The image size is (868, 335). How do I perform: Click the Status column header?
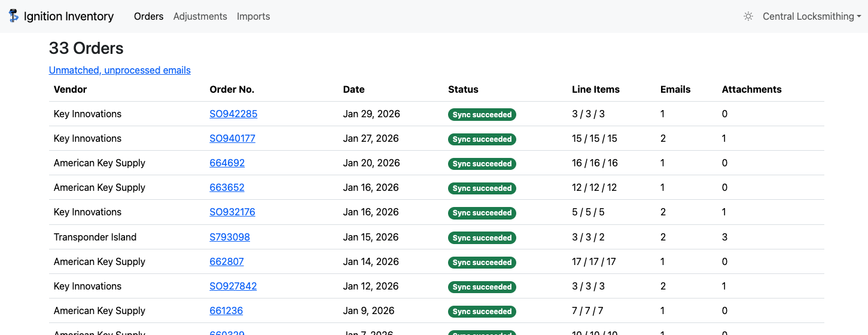tap(463, 89)
